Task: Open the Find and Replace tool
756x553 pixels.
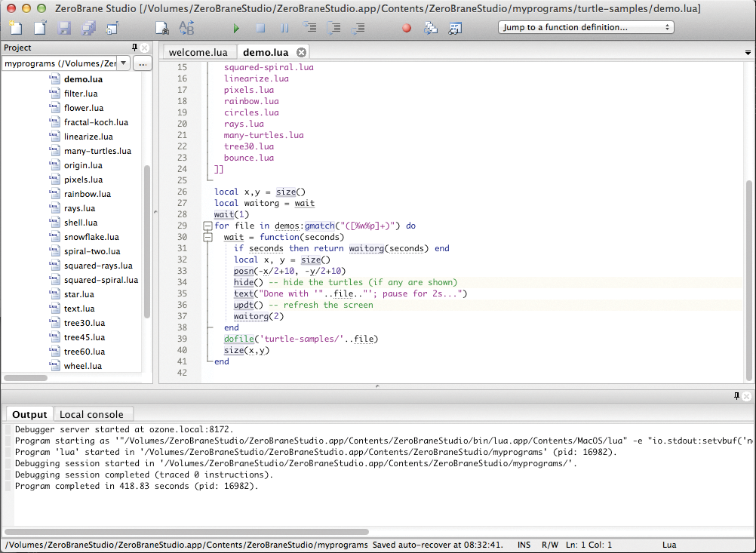Action: pyautogui.click(x=186, y=27)
